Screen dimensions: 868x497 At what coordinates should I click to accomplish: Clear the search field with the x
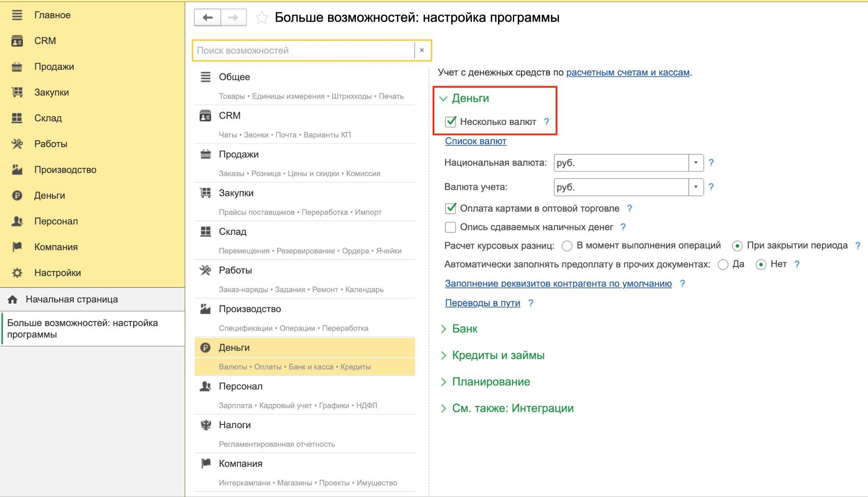[422, 50]
